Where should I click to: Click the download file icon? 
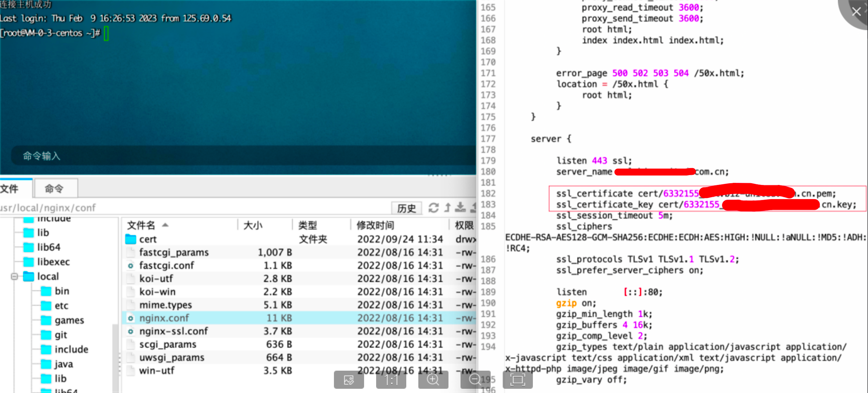pos(460,207)
